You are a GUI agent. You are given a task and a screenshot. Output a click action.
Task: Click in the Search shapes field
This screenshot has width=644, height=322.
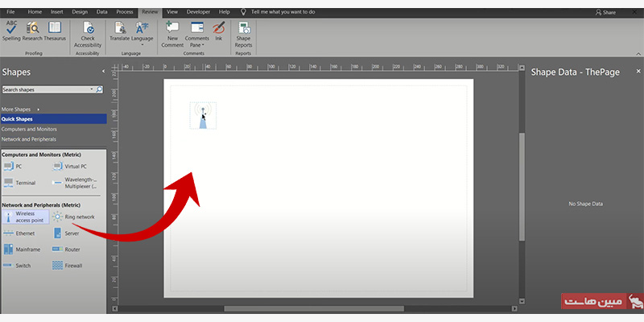click(x=47, y=90)
